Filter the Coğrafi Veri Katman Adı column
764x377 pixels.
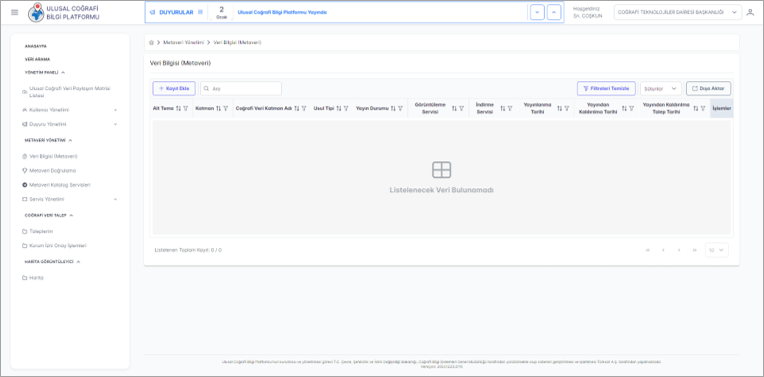(x=304, y=108)
